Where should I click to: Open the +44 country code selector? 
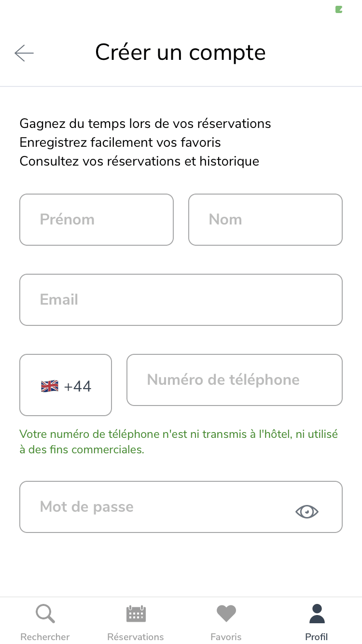coord(66,385)
